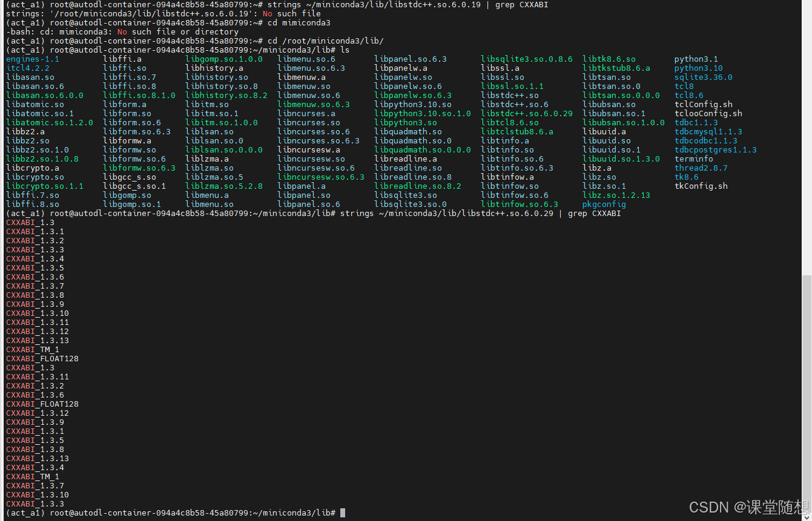Click the libasan.so.6.0.0 file name

[x=45, y=96]
